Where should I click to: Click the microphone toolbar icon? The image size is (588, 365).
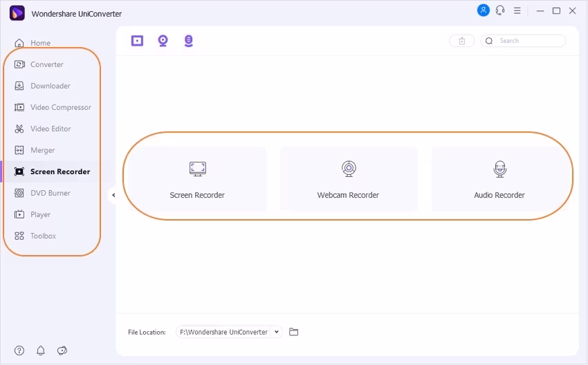(189, 41)
